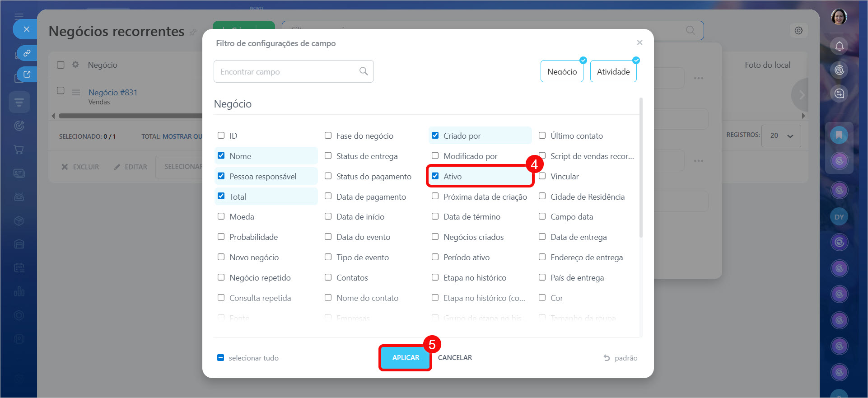Image resolution: width=868 pixels, height=398 pixels.
Task: Expand the Registros 20 dropdown
Action: click(x=781, y=136)
